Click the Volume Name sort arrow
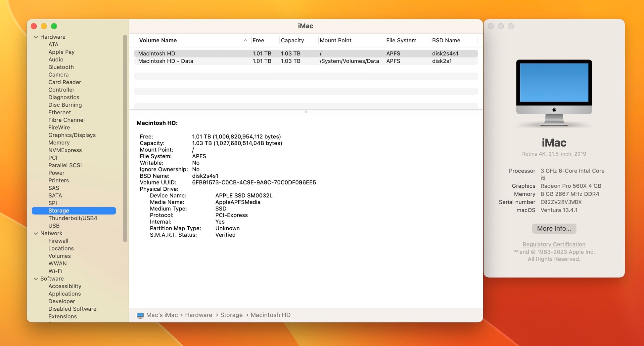Image resolution: width=644 pixels, height=346 pixels. 245,40
